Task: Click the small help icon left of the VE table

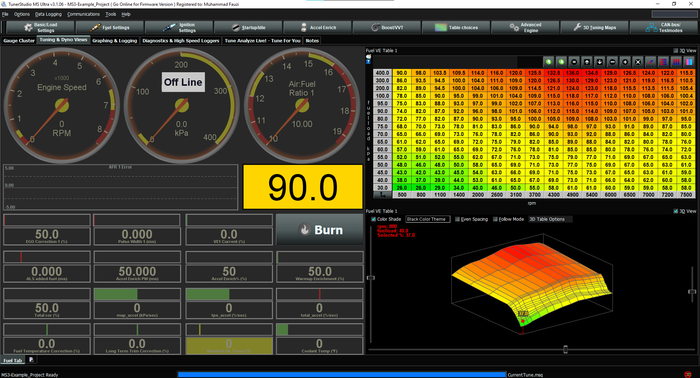Action: 368,62
